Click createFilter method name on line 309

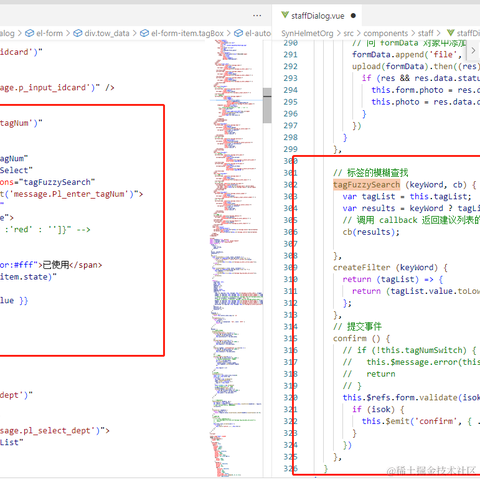[x=361, y=267]
